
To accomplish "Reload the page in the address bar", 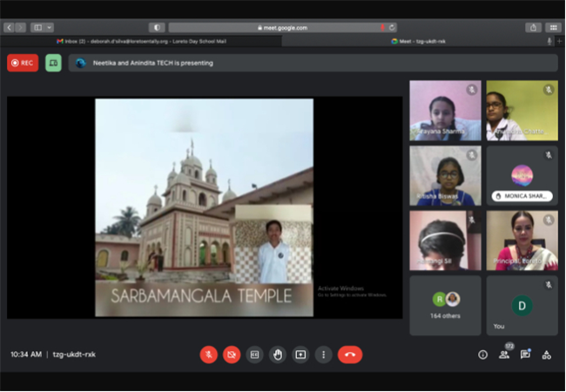I will [x=392, y=27].
